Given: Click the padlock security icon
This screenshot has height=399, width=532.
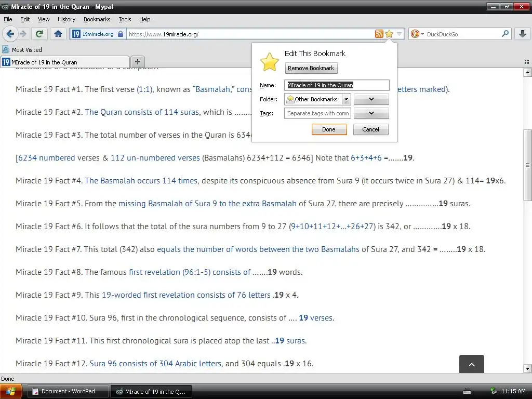Looking at the screenshot, I should (x=121, y=34).
